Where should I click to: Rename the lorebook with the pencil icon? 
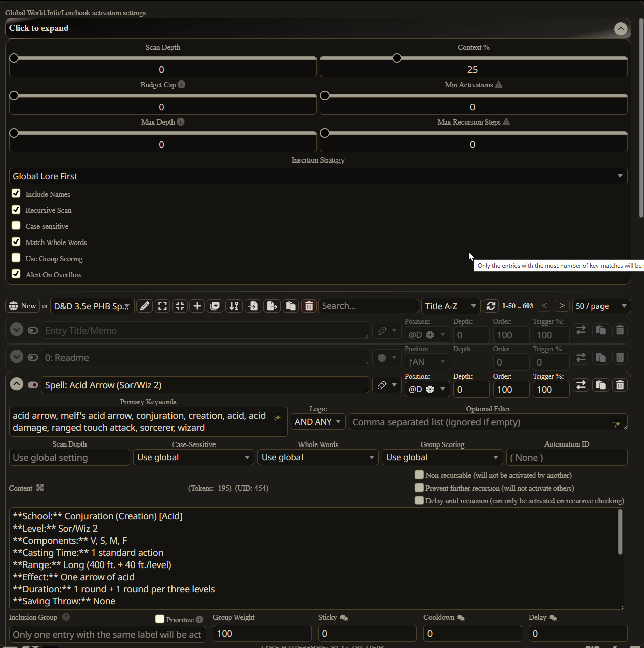(145, 306)
